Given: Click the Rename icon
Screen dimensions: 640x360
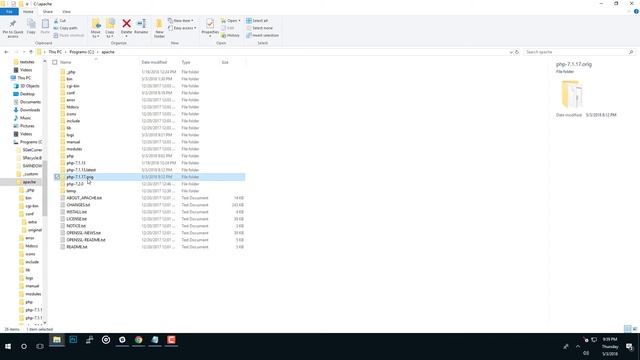Looking at the screenshot, I should coord(141,24).
